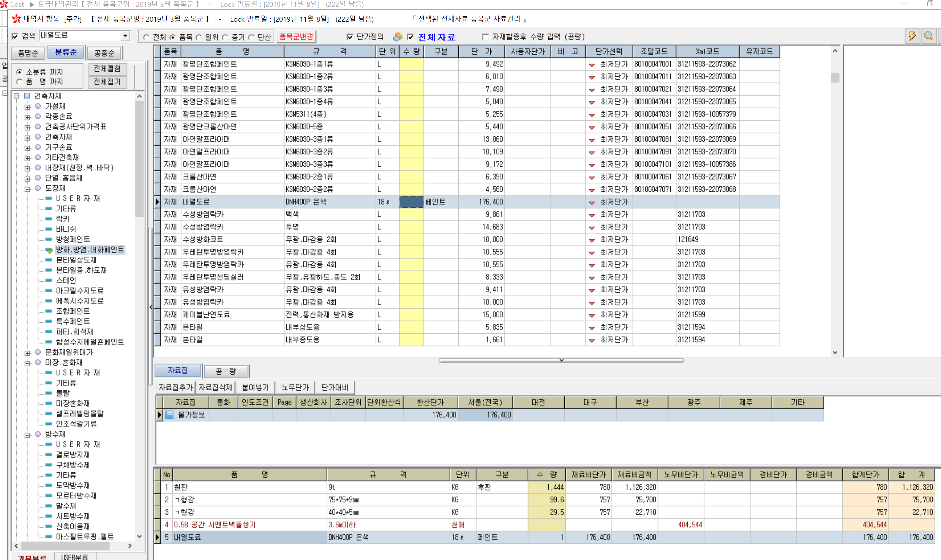Click the yellow 수량 cell of 수성방화코트
Screen dimensions: 941x560
(411, 240)
